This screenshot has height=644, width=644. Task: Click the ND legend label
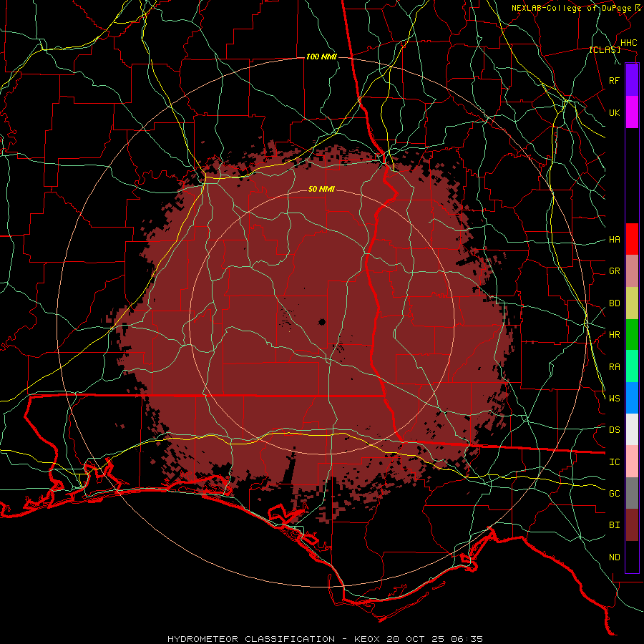coord(614,557)
